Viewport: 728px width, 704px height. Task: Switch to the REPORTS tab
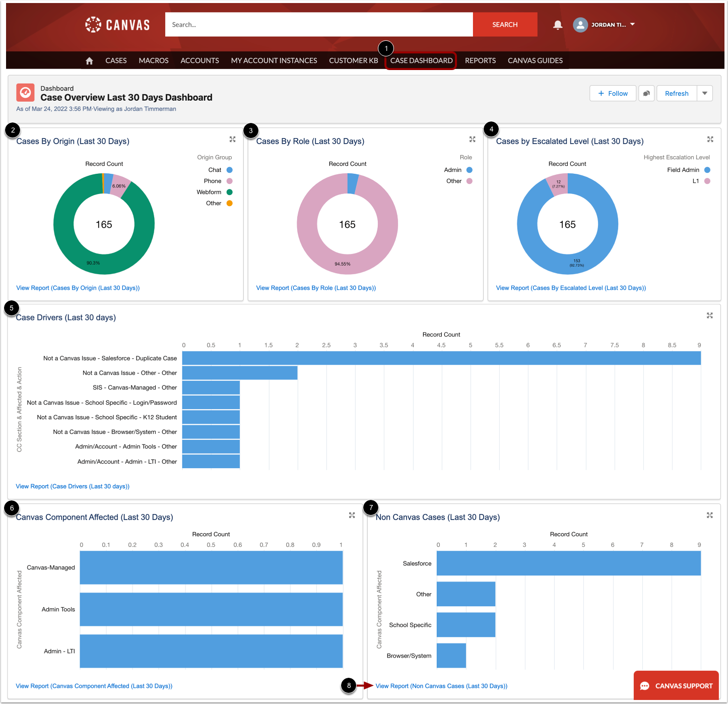[x=480, y=60]
